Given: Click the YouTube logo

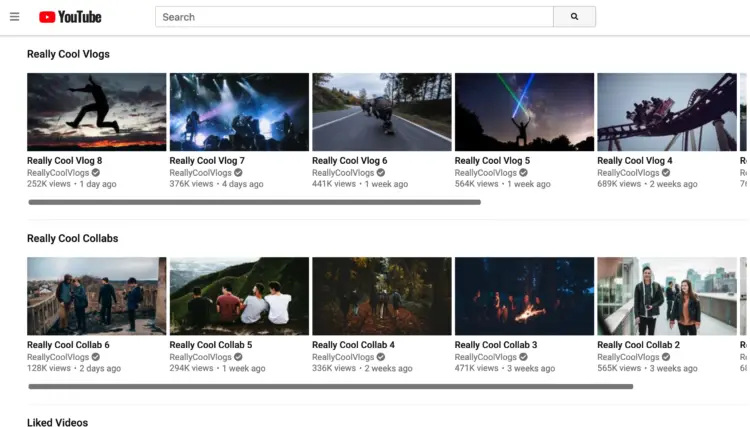Looking at the screenshot, I should 70,17.
